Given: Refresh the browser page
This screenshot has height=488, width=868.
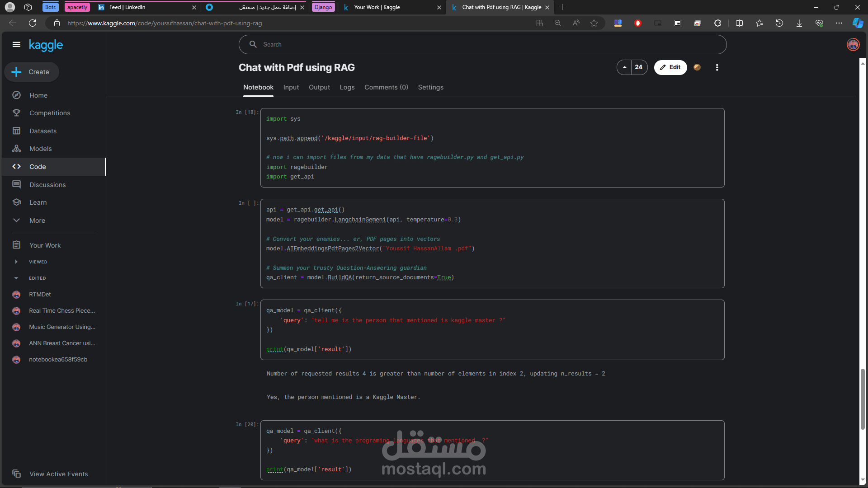Looking at the screenshot, I should click(32, 23).
